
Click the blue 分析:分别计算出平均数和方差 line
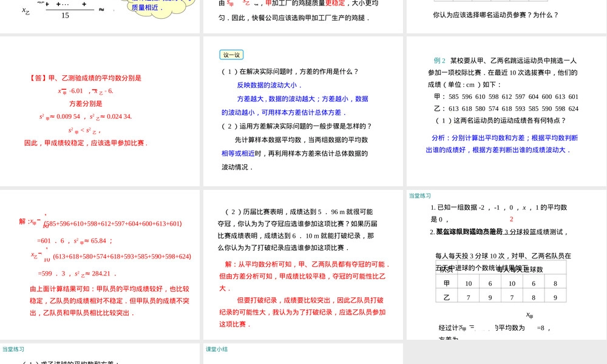click(x=505, y=138)
